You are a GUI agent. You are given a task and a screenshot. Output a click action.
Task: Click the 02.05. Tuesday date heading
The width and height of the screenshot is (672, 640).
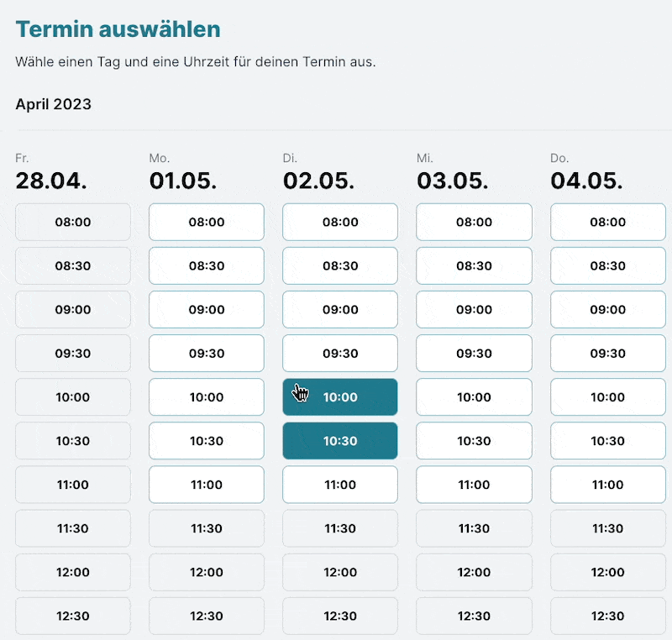(319, 181)
